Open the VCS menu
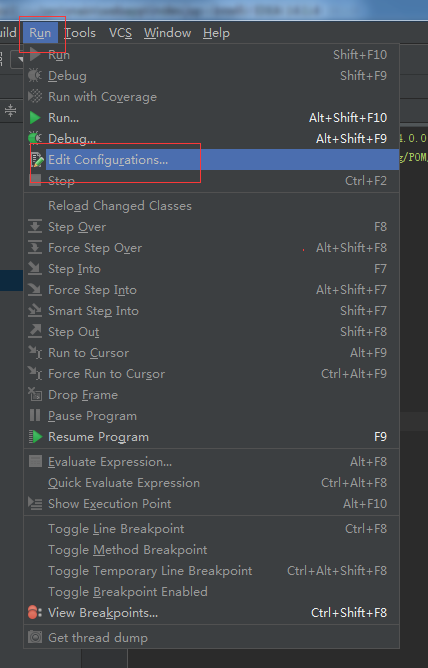Viewport: 428px width, 668px height. (121, 33)
